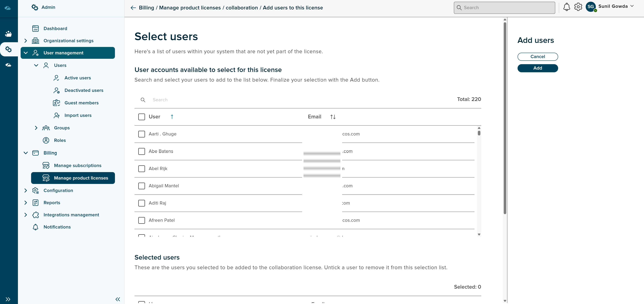Go to Deactivated users page
644x304 pixels.
click(x=84, y=90)
